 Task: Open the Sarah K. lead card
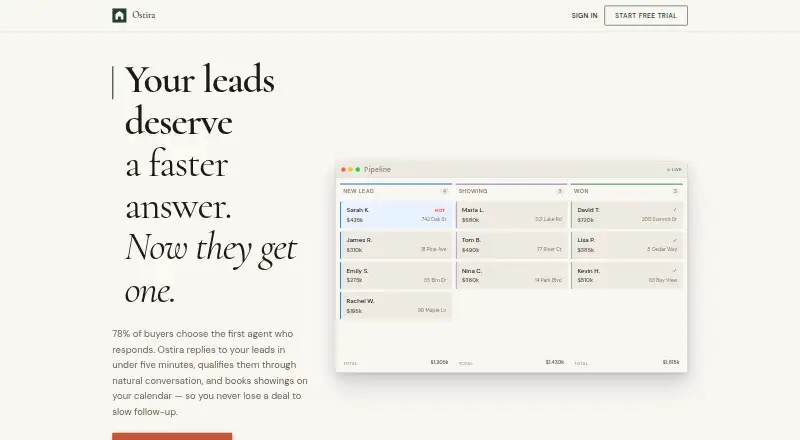click(396, 215)
